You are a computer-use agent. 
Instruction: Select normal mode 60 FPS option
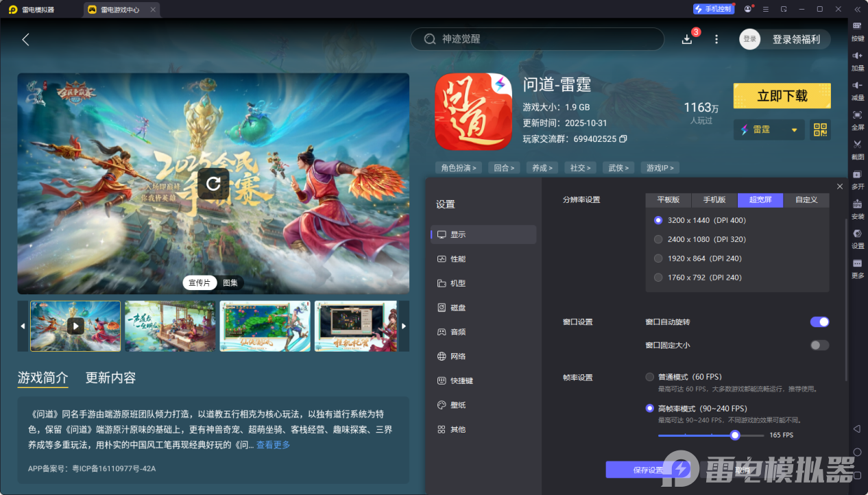point(650,376)
